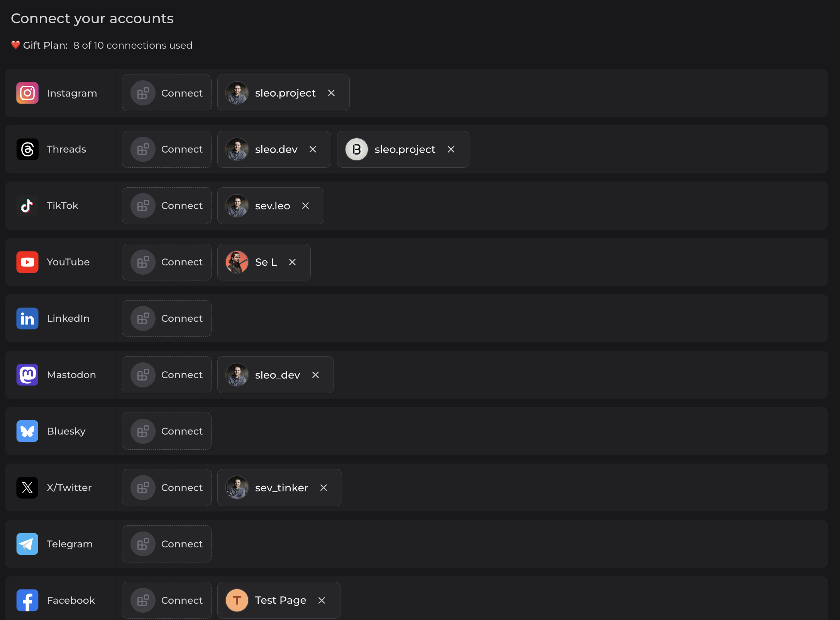Remove the Test Page Facebook connection
840x620 pixels.
click(x=322, y=600)
